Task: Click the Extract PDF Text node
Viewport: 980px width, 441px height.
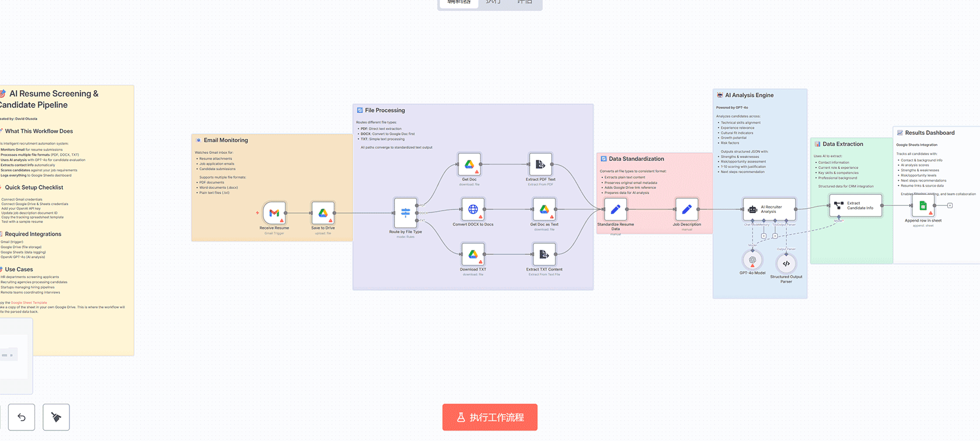Action: [540, 164]
